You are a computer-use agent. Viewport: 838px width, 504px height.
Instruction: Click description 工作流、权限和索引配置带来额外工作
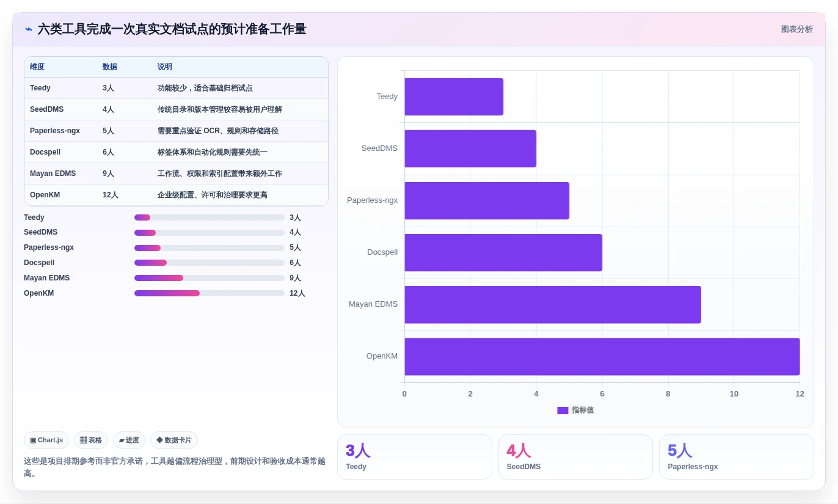tap(220, 173)
